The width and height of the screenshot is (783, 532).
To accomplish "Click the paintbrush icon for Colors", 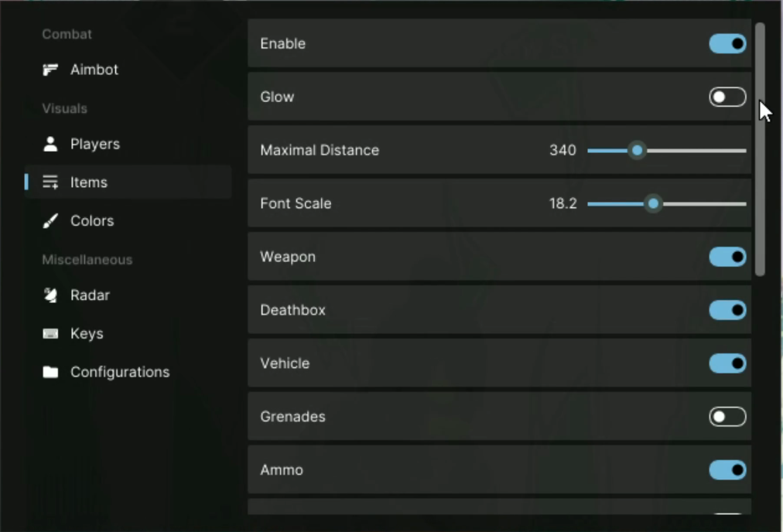I will [x=50, y=220].
